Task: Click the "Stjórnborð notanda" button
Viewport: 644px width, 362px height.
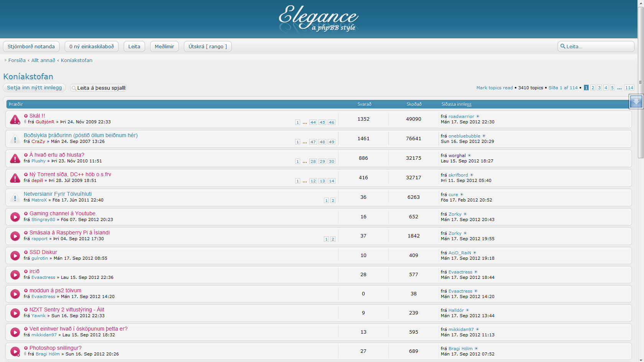Action: [31, 46]
